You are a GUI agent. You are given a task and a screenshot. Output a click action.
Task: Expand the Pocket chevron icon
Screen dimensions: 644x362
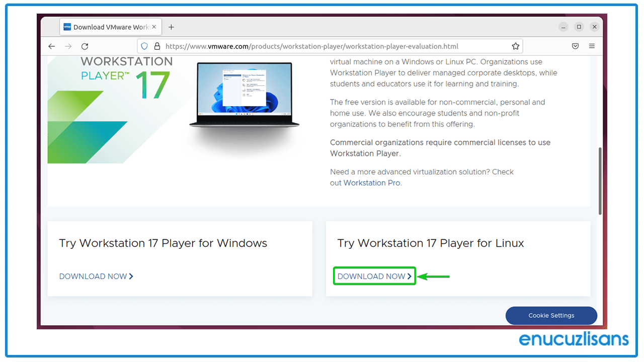coord(575,46)
